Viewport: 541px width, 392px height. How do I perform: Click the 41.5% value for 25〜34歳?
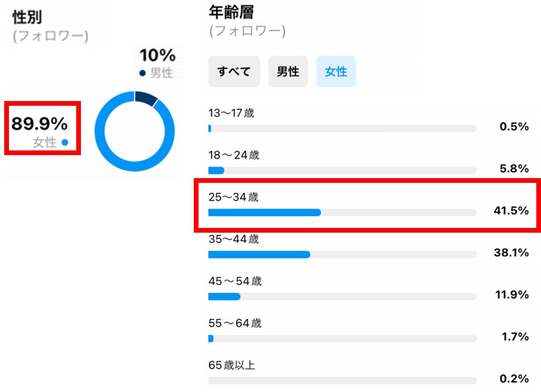coord(511,211)
